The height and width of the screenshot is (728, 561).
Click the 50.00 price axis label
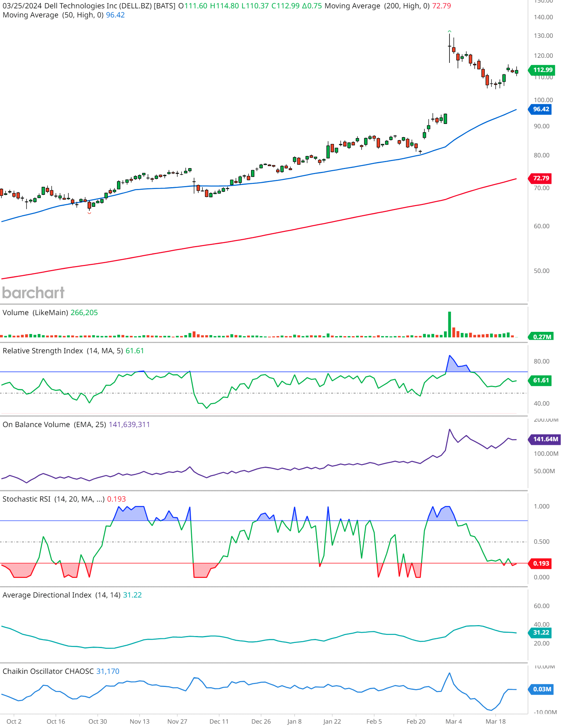pyautogui.click(x=541, y=271)
